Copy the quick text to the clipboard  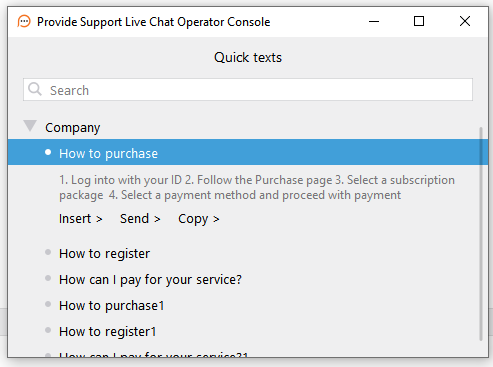coord(199,219)
